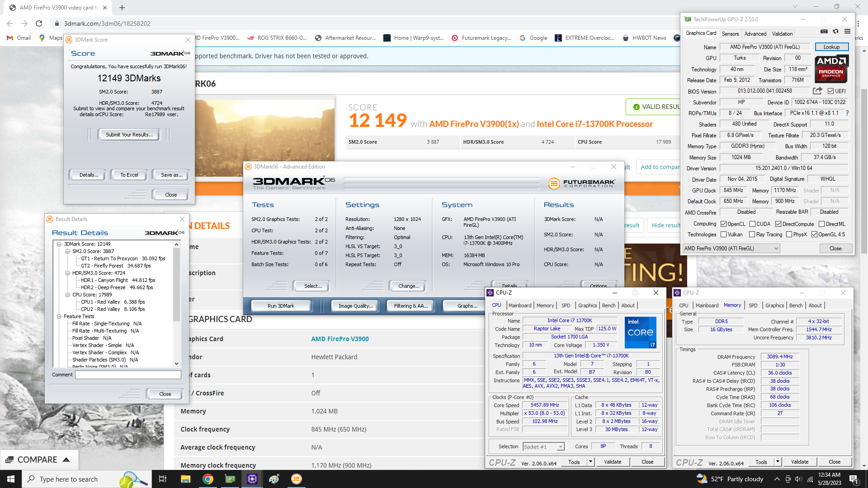Open the Socket #1 selection dropdown
Viewport: 868px width, 488px height.
(x=543, y=447)
